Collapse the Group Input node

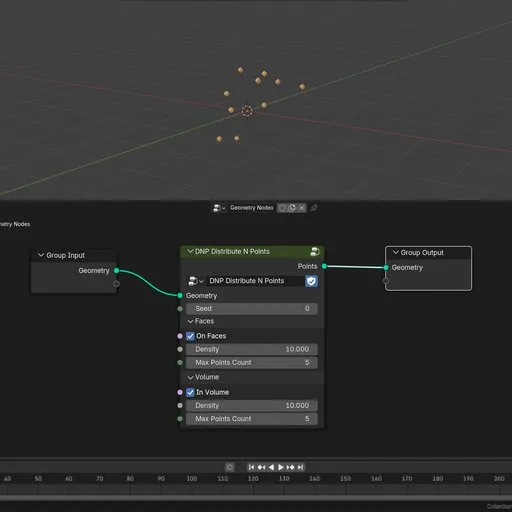point(41,255)
